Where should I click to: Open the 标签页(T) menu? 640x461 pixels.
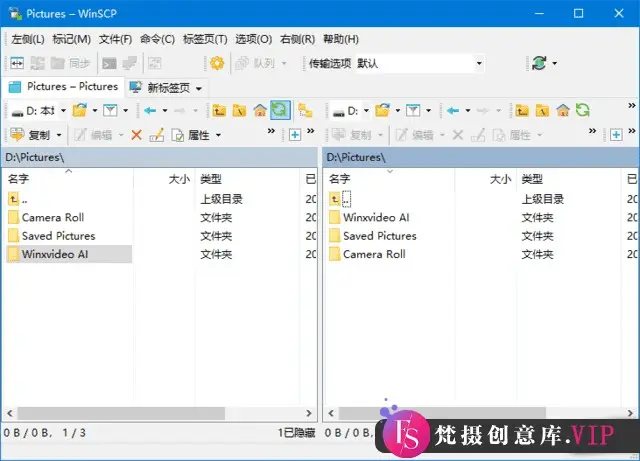205,39
